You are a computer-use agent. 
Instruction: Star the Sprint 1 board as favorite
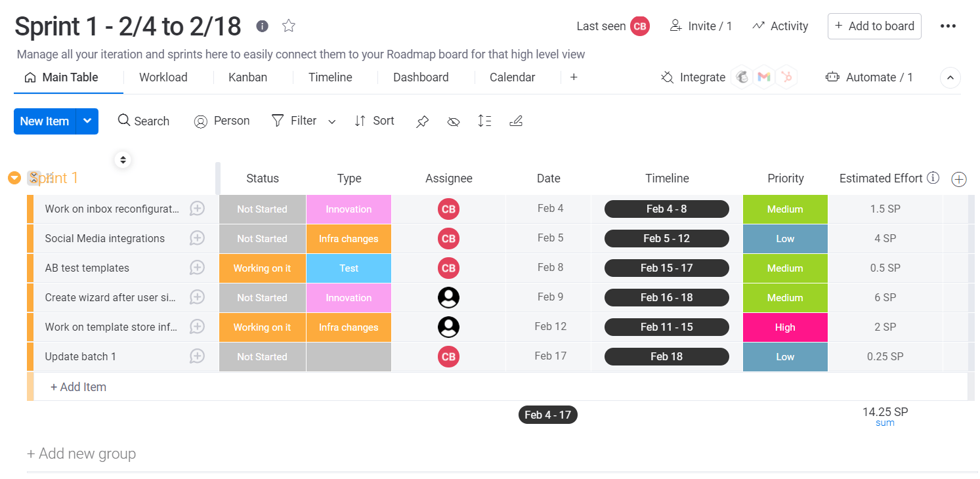288,26
